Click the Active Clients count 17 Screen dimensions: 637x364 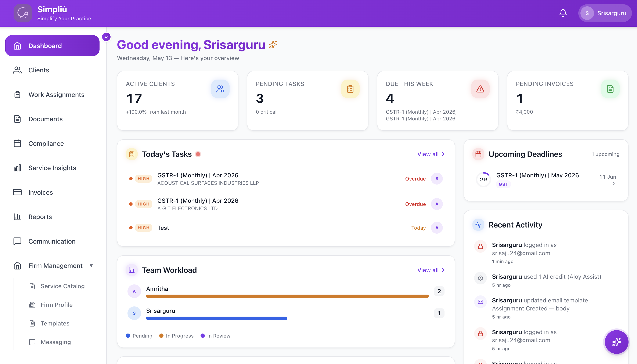click(134, 98)
